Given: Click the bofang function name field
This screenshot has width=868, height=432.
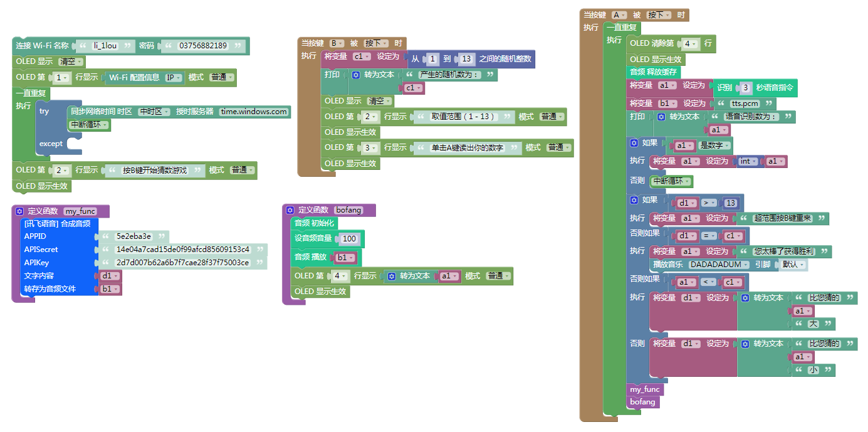Looking at the screenshot, I should (x=348, y=210).
